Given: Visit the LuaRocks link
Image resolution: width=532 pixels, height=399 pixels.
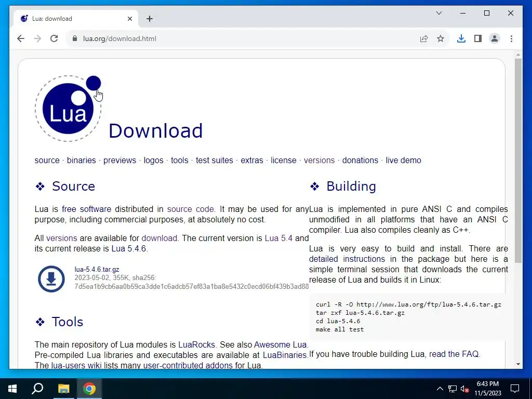Looking at the screenshot, I should tap(197, 345).
